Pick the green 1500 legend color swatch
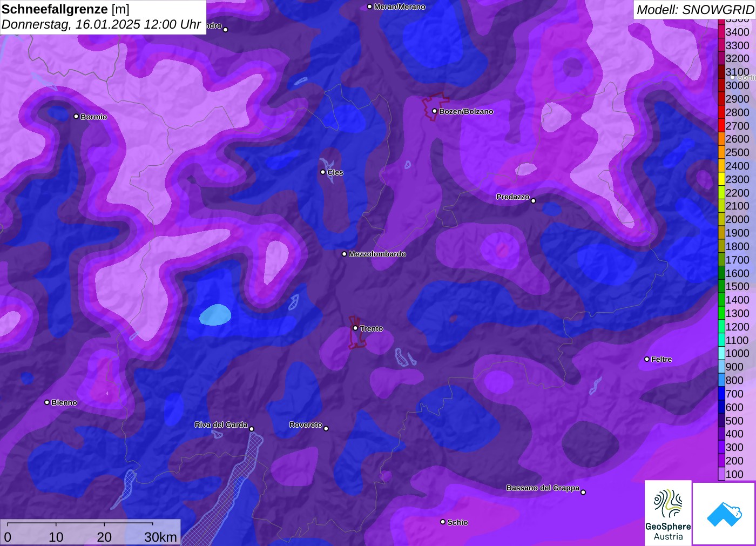This screenshot has height=546, width=756. (x=721, y=286)
